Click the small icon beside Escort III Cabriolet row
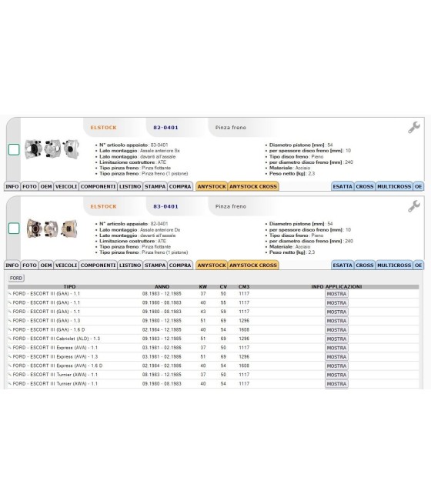Image resolution: width=431 pixels, height=504 pixels. click(10, 339)
